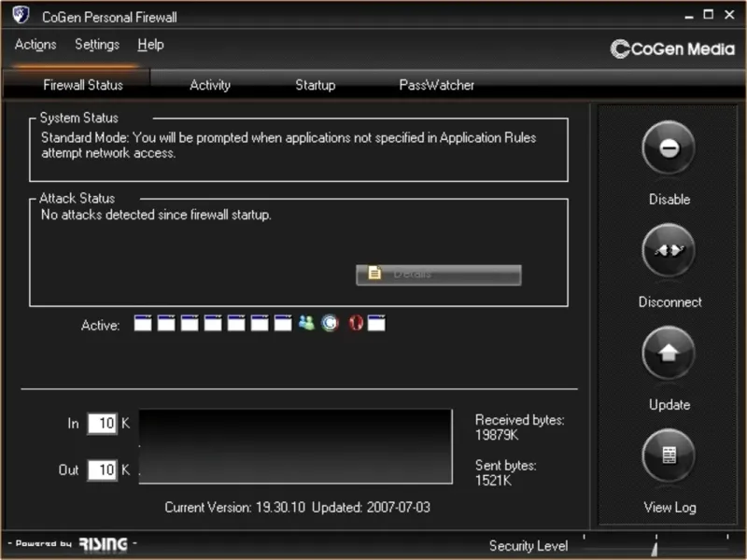747x560 pixels.
Task: Open the Help menu
Action: 150,45
